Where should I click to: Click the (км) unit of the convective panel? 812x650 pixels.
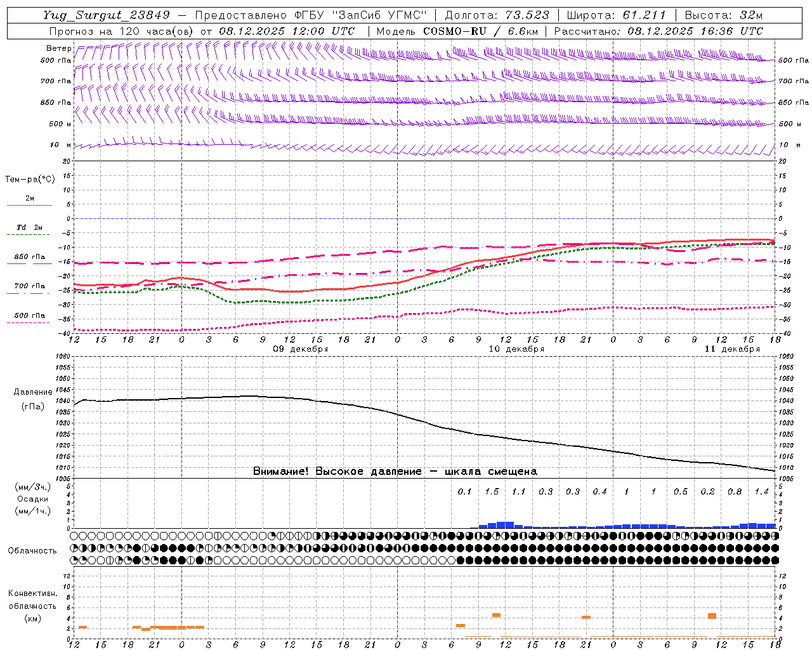tap(32, 618)
